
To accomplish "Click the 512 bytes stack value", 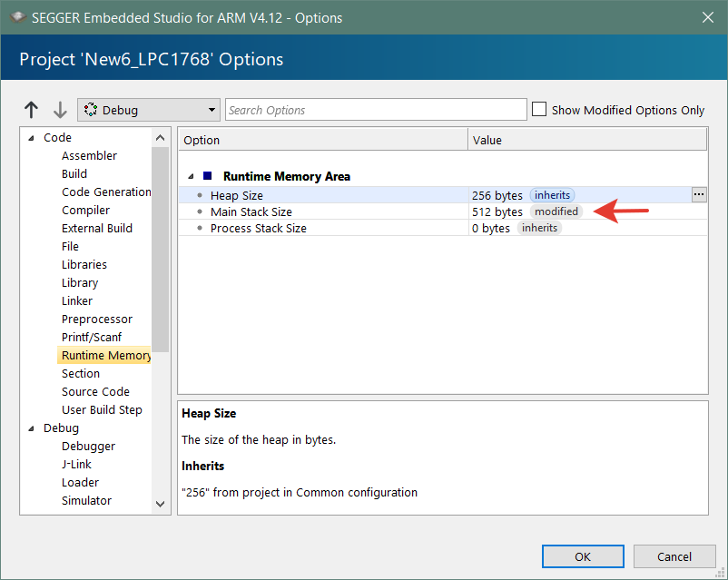I will 497,211.
